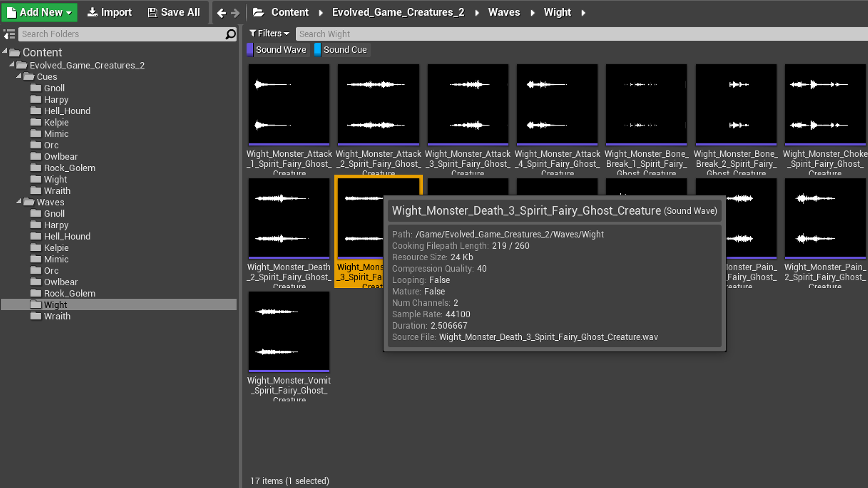
Task: Click the search folders magnifier icon
Action: (x=231, y=34)
